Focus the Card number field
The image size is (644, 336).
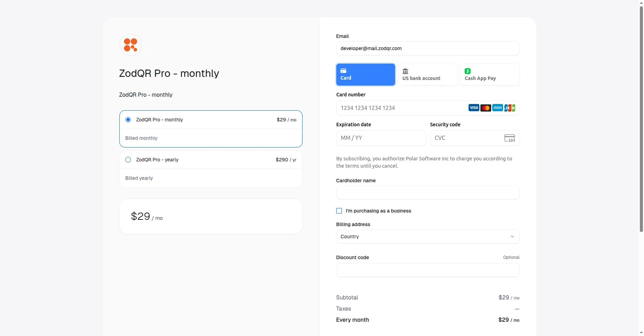[x=428, y=108]
